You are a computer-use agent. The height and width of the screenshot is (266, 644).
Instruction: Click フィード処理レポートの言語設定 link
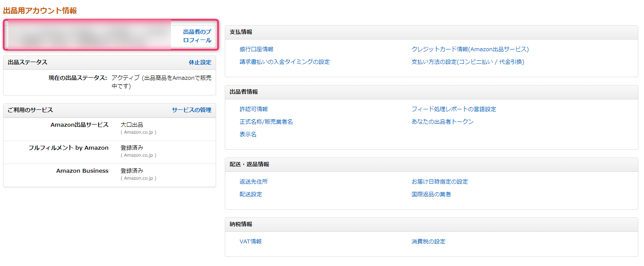coord(454,109)
